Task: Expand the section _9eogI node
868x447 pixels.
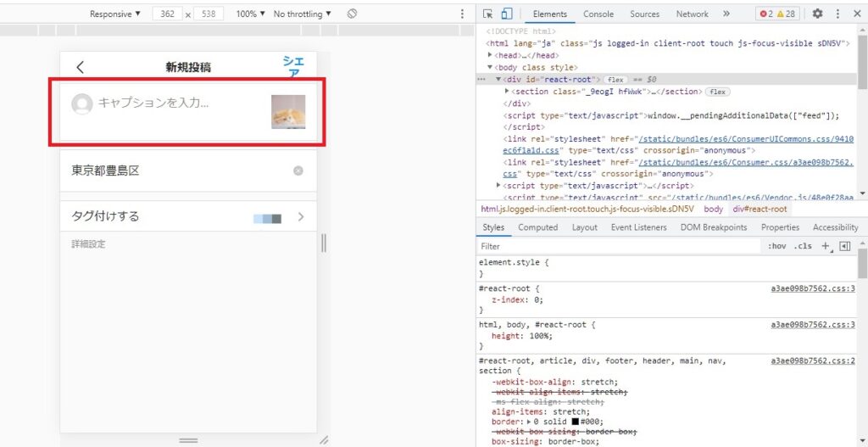Action: coord(507,92)
